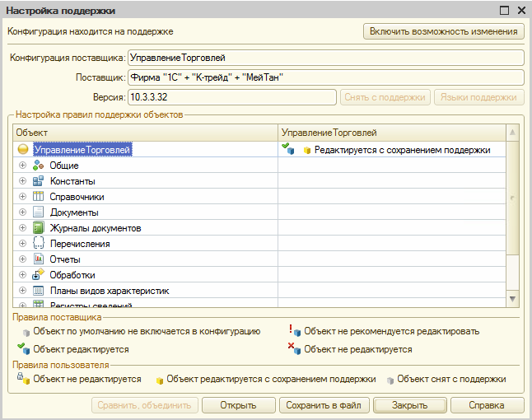Image resolution: width=532 pixels, height=420 pixels.
Task: Click the Общие branch icon
Action: coord(38,166)
